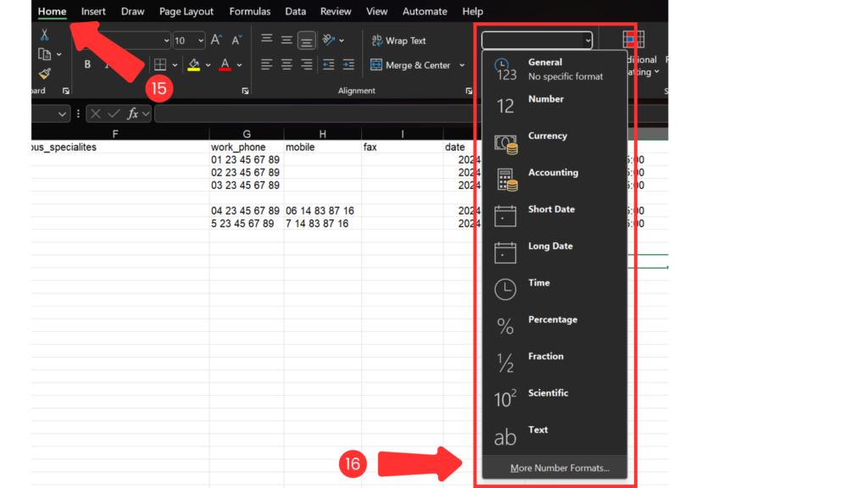Apply the Time format

coord(554,290)
